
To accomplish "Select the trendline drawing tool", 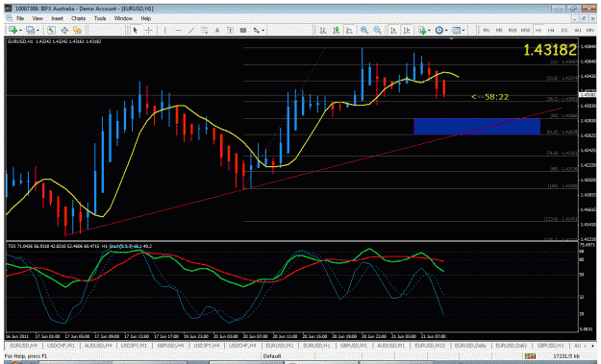I will coord(191,30).
